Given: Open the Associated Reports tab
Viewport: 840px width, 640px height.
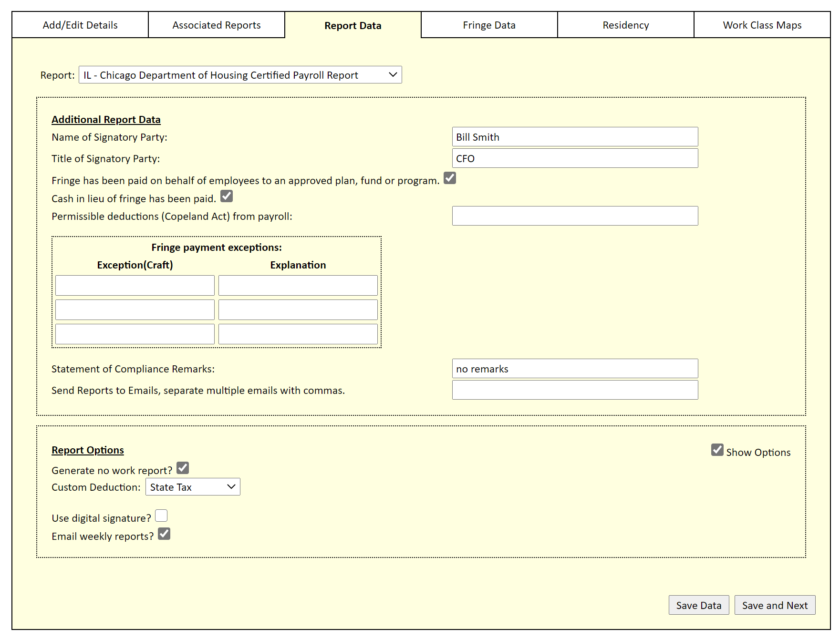Looking at the screenshot, I should click(216, 25).
